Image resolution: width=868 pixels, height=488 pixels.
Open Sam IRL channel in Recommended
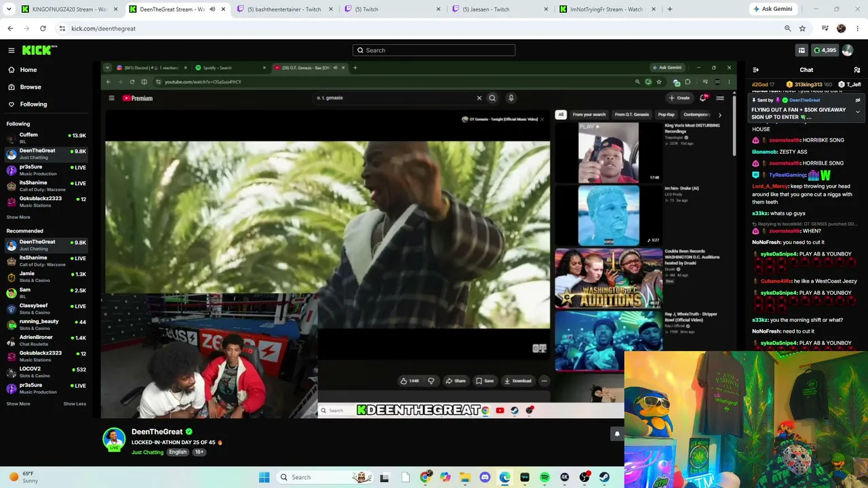[x=46, y=293]
